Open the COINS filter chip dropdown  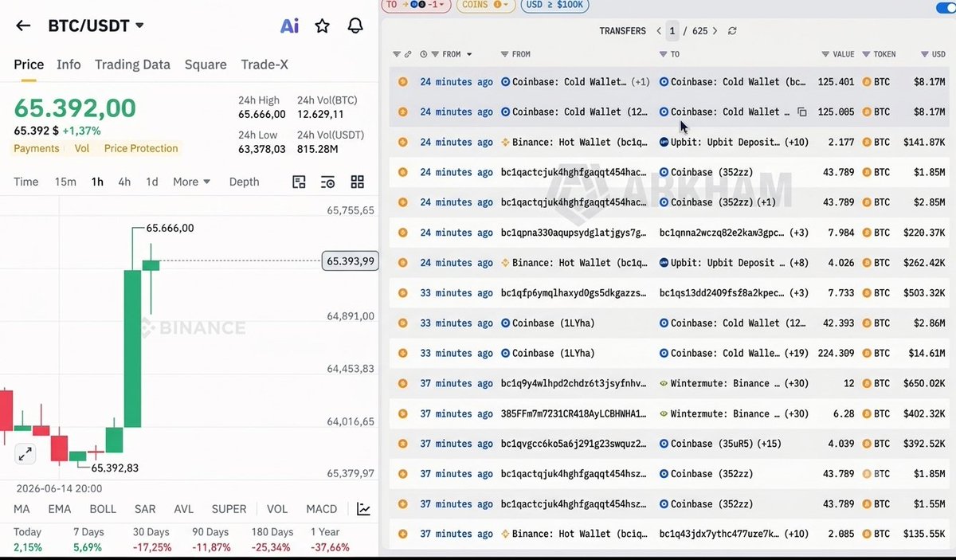(x=485, y=5)
